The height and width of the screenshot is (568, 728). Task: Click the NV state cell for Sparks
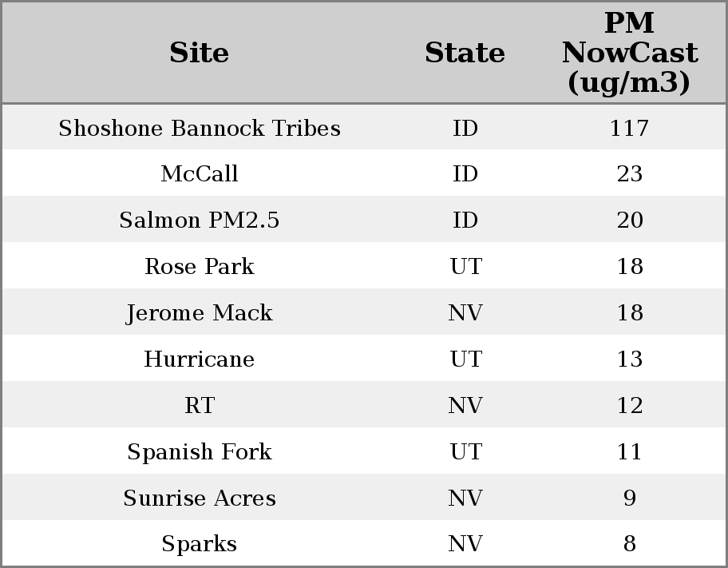[x=465, y=544]
